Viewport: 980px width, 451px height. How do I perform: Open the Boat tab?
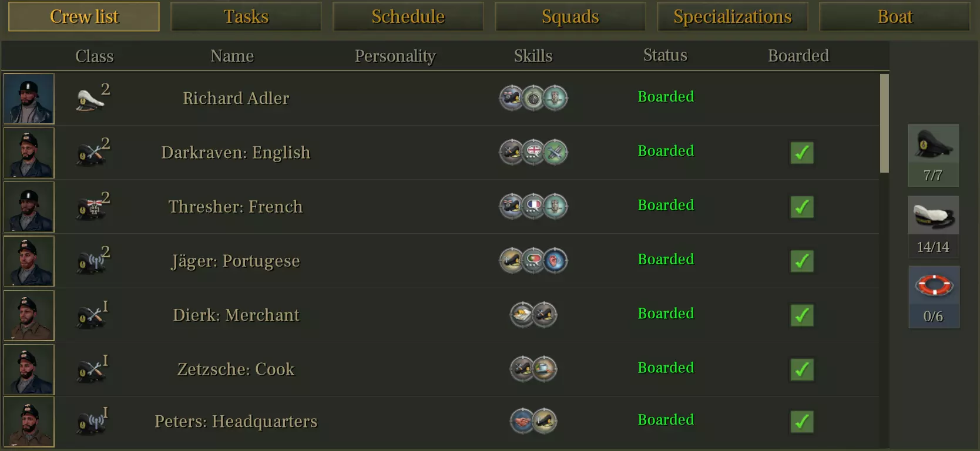[894, 16]
